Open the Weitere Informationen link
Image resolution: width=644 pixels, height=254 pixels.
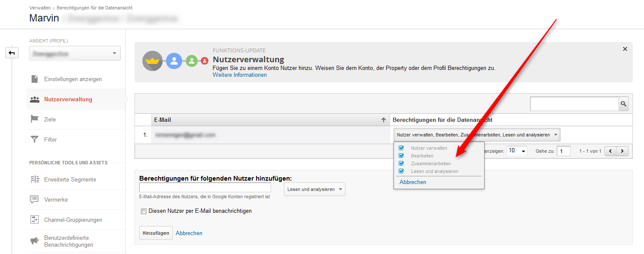[x=240, y=75]
